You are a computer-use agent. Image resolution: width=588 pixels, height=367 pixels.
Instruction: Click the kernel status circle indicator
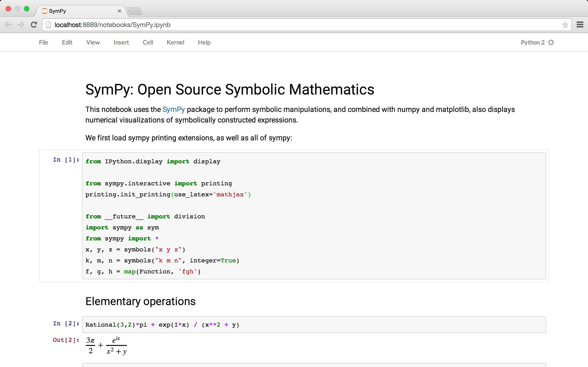click(551, 42)
